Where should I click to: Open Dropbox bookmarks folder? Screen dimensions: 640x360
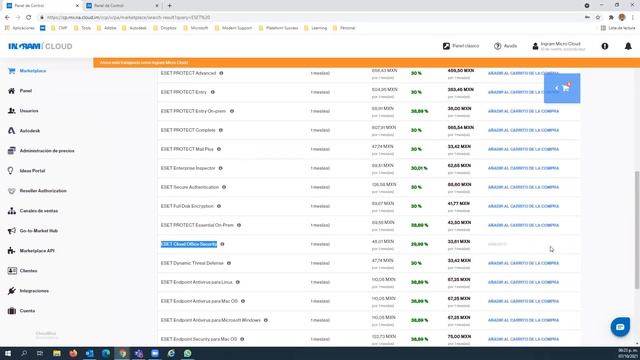(x=165, y=28)
